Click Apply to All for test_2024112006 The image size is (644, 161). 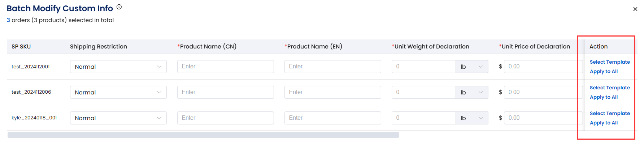click(x=604, y=97)
